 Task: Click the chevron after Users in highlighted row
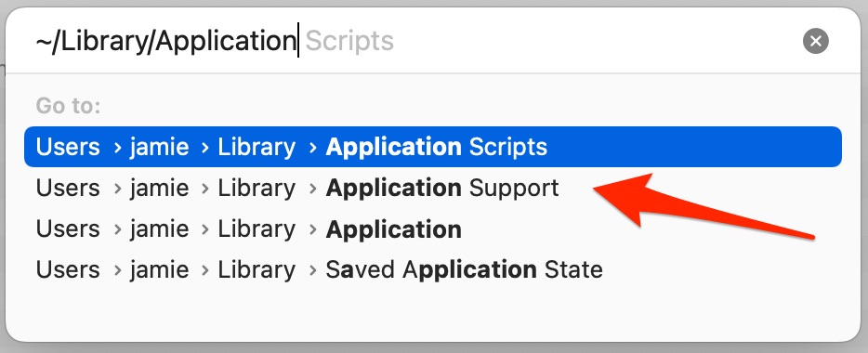[117, 147]
